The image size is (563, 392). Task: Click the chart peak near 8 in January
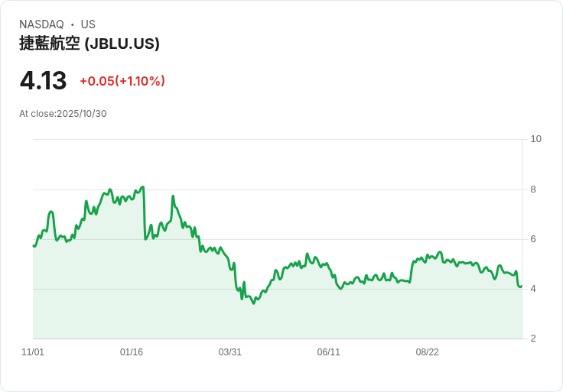click(x=143, y=187)
